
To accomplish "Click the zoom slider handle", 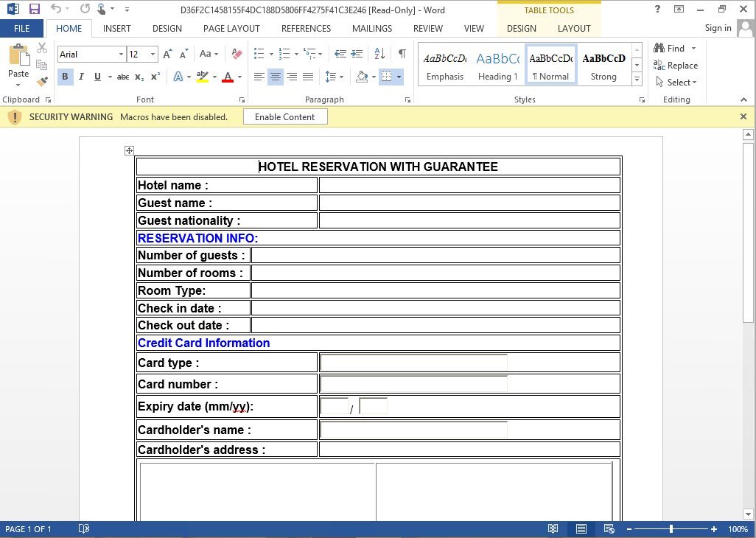I will click(x=671, y=529).
